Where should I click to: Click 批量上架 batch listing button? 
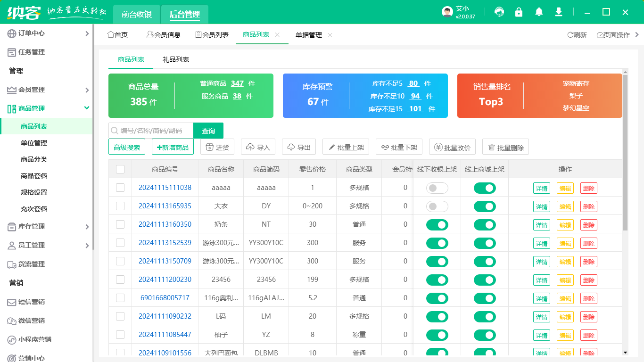[x=346, y=147]
